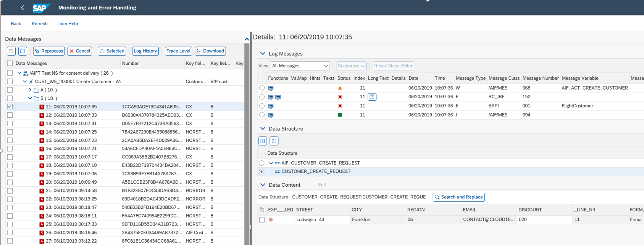Click the collapse all icon under Data Structure
The width and height of the screenshot is (644, 245).
274,141
